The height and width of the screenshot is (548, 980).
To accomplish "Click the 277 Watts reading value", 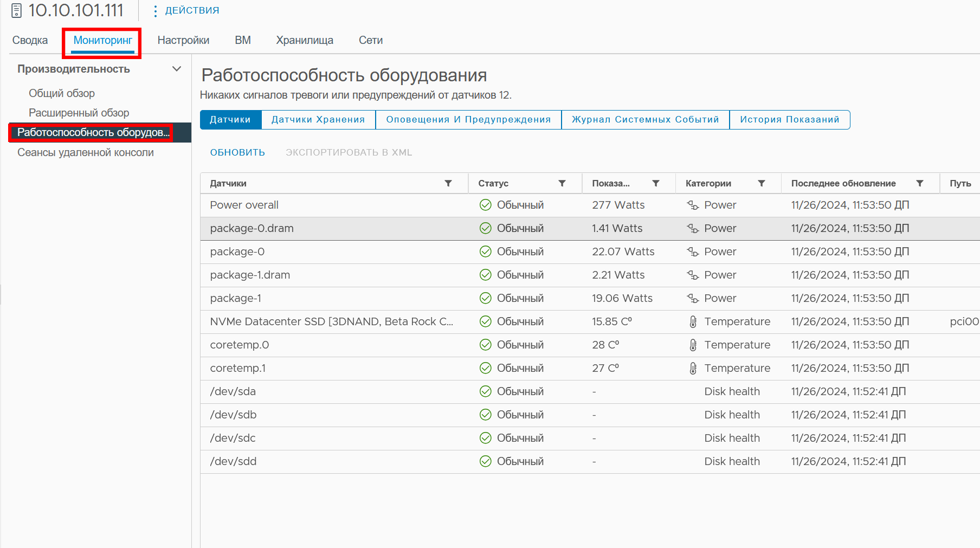I will [x=618, y=205].
